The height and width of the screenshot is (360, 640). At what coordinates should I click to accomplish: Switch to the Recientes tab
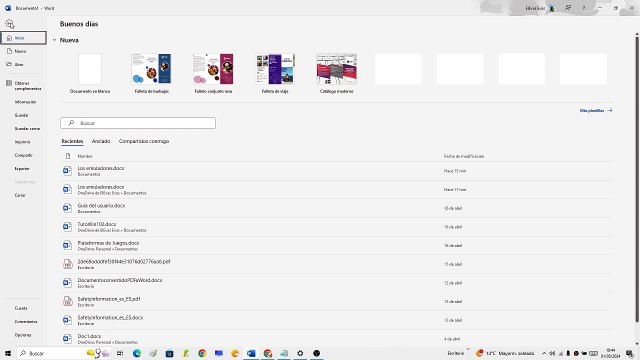pyautogui.click(x=72, y=141)
